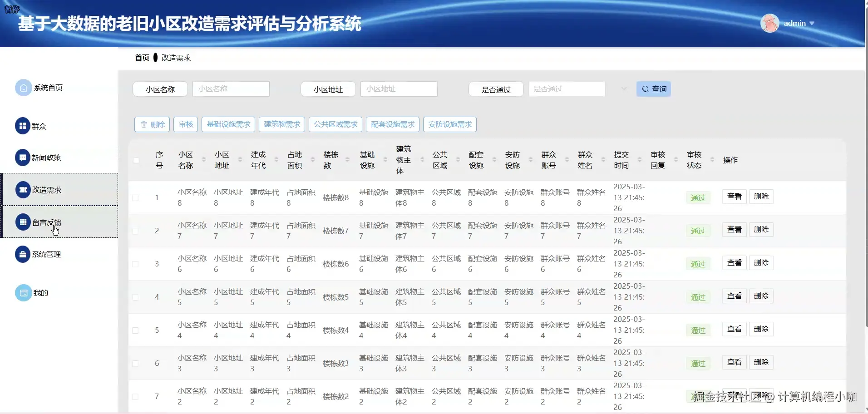The width and height of the screenshot is (868, 414).
Task: Click the 系统管理 briefcase icon
Action: point(23,254)
